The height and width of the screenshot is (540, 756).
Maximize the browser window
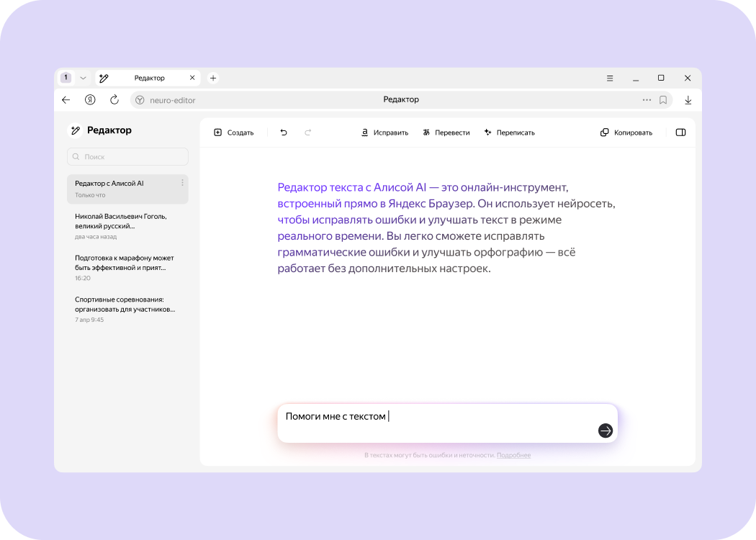(661, 78)
